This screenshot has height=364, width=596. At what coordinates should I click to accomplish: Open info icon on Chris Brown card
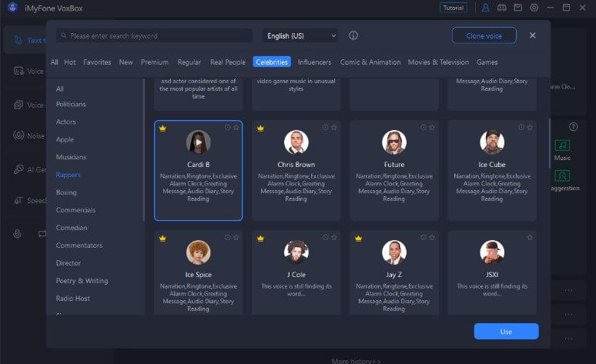tap(326, 127)
